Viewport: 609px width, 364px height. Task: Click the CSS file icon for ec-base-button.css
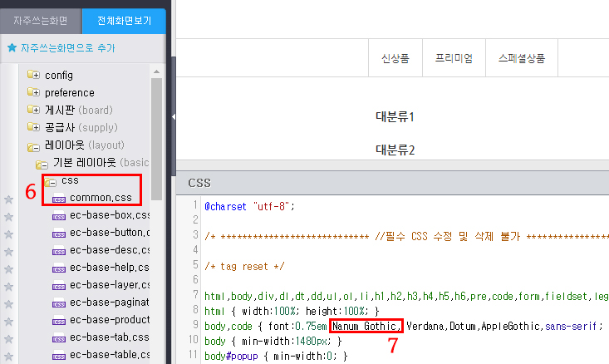tap(59, 233)
